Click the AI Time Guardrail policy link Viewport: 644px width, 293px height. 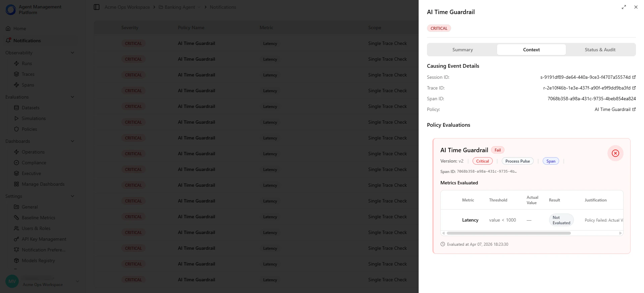pyautogui.click(x=612, y=109)
